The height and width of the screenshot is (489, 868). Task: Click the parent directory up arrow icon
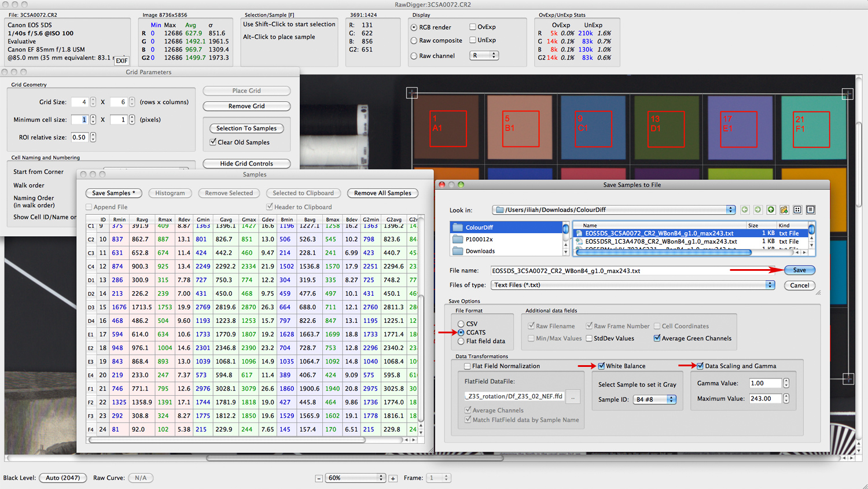point(771,209)
